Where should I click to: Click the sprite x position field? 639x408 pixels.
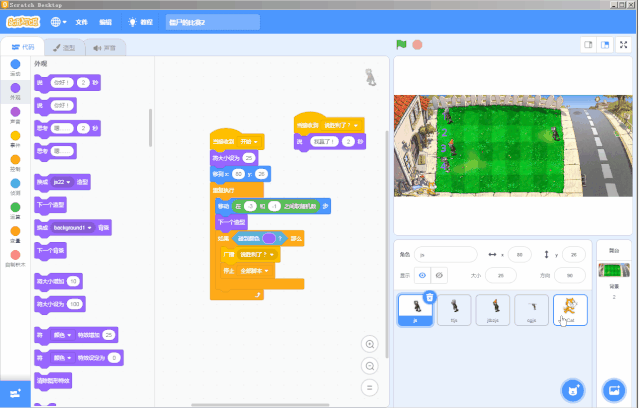click(520, 254)
